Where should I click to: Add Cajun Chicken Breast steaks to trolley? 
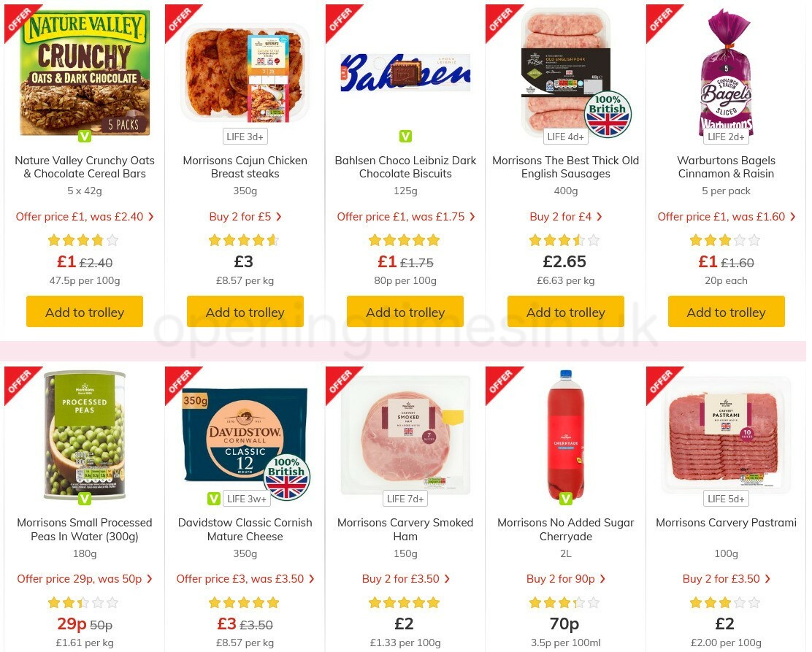coord(245,312)
